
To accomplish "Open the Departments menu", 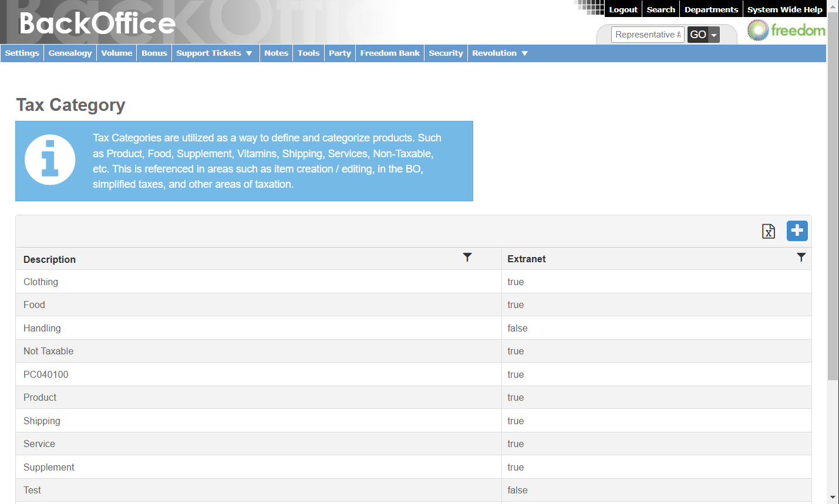I will (711, 9).
